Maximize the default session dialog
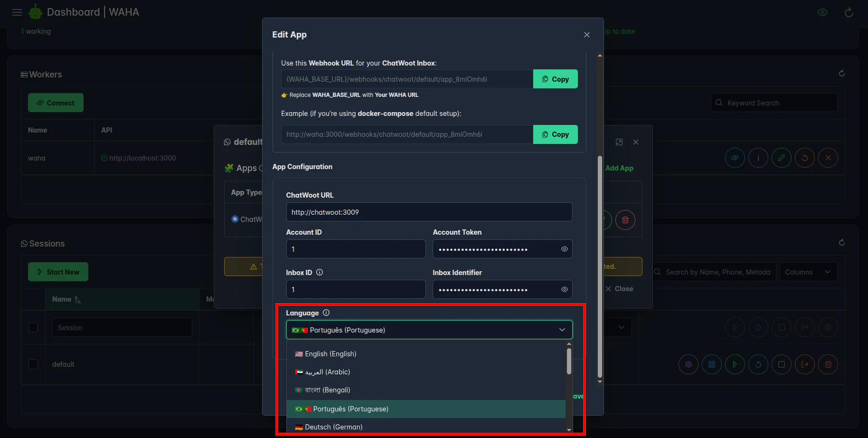This screenshot has width=868, height=438. coord(619,142)
